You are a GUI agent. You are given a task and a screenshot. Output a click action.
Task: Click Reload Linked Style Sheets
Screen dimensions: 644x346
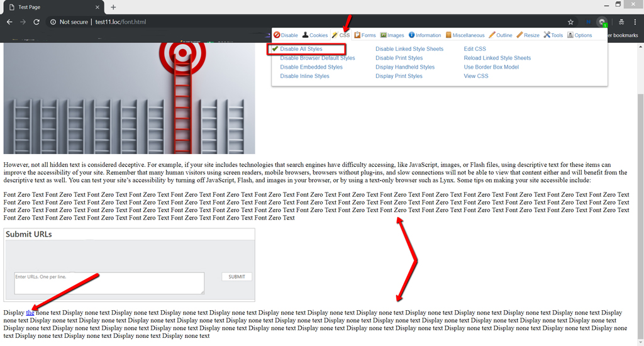click(497, 58)
